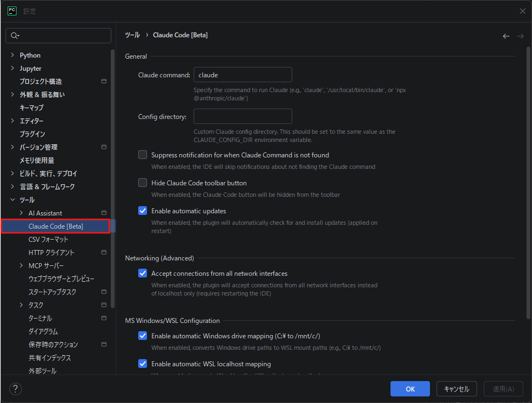
Task: Expand the MCP サーバー node
Action: click(x=21, y=266)
